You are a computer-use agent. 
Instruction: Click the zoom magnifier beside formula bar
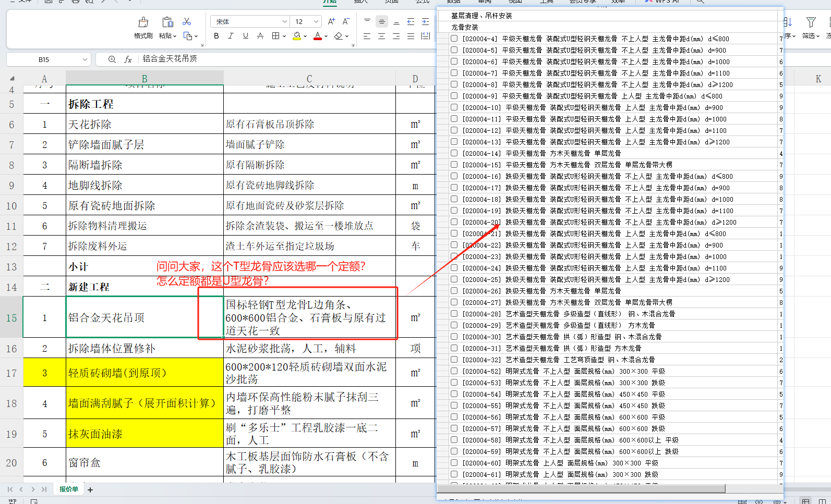click(x=112, y=59)
